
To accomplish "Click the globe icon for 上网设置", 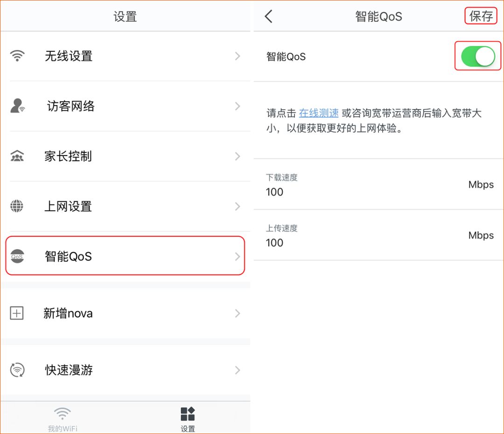I will click(17, 206).
